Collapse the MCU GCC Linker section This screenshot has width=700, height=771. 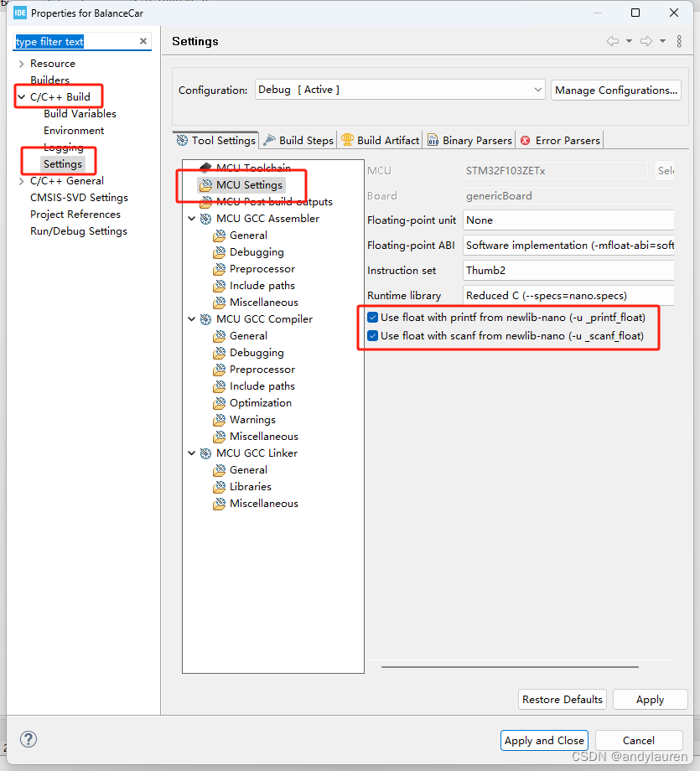pos(192,453)
